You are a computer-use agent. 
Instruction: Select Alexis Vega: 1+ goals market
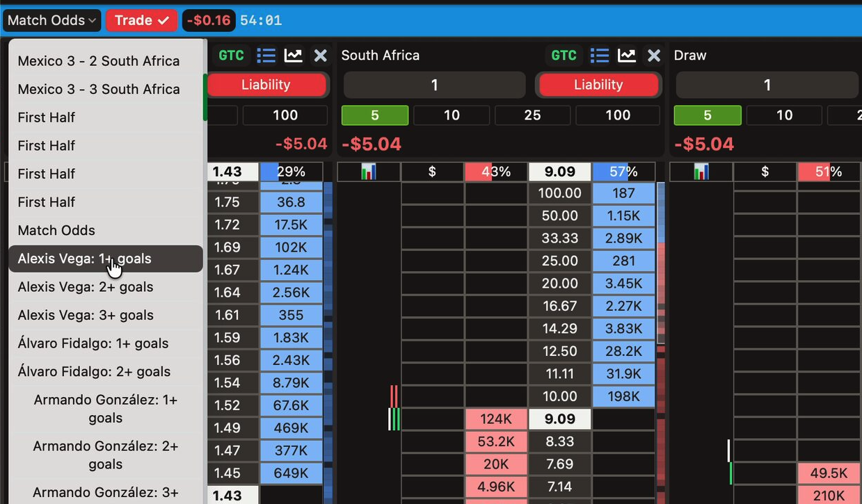[106, 259]
